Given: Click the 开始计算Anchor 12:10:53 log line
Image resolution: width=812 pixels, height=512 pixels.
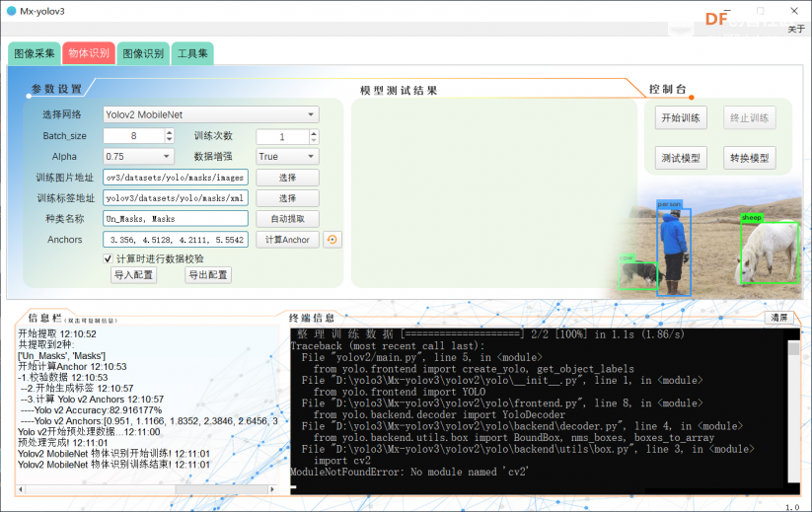Looking at the screenshot, I should click(72, 367).
